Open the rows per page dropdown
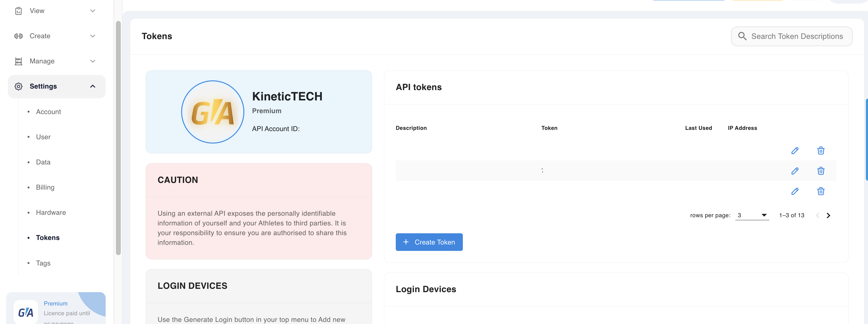Viewport: 868px width, 324px height. [752, 215]
